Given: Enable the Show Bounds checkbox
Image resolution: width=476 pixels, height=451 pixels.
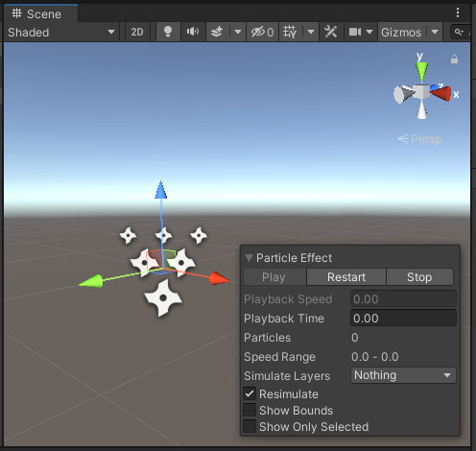Looking at the screenshot, I should tap(250, 411).
